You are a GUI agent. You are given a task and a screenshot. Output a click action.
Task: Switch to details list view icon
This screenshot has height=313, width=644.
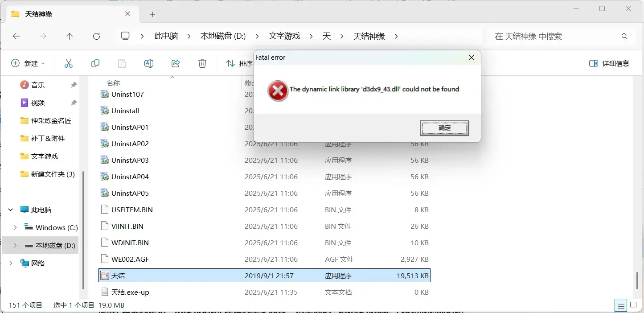(620, 305)
